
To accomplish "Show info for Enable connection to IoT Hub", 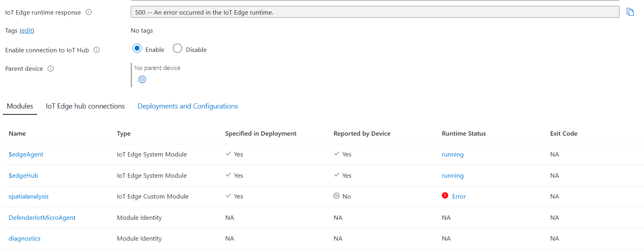I will tap(97, 50).
